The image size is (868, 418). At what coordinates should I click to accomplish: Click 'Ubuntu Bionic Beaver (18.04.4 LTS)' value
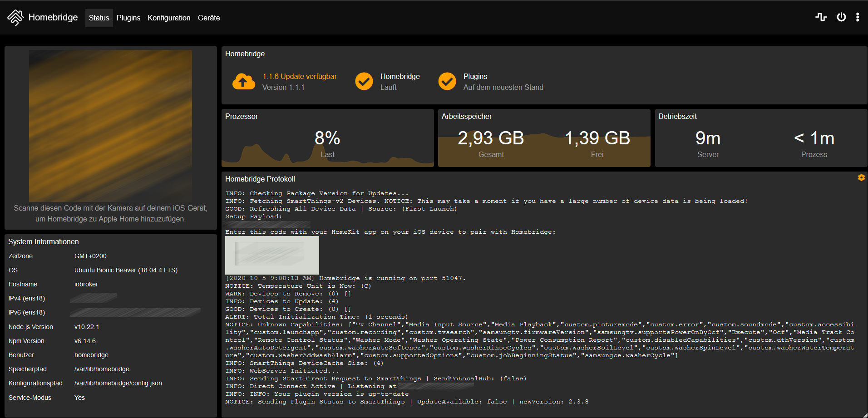[126, 270]
